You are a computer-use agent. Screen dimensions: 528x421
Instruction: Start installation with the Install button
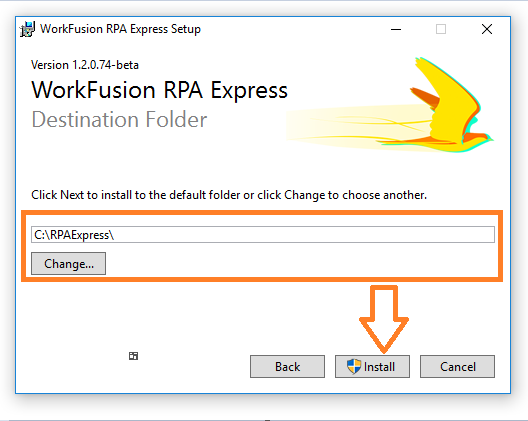pos(372,366)
